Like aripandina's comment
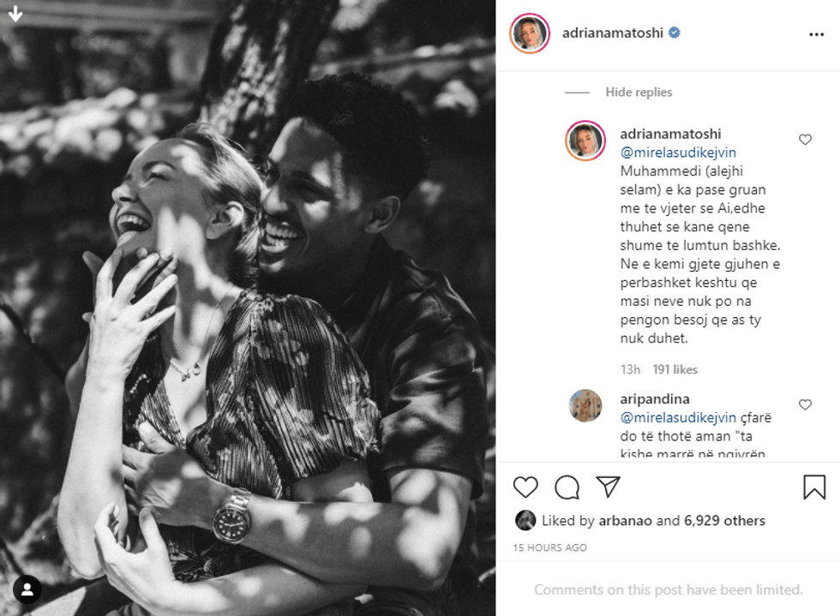This screenshot has width=840, height=616. click(805, 404)
